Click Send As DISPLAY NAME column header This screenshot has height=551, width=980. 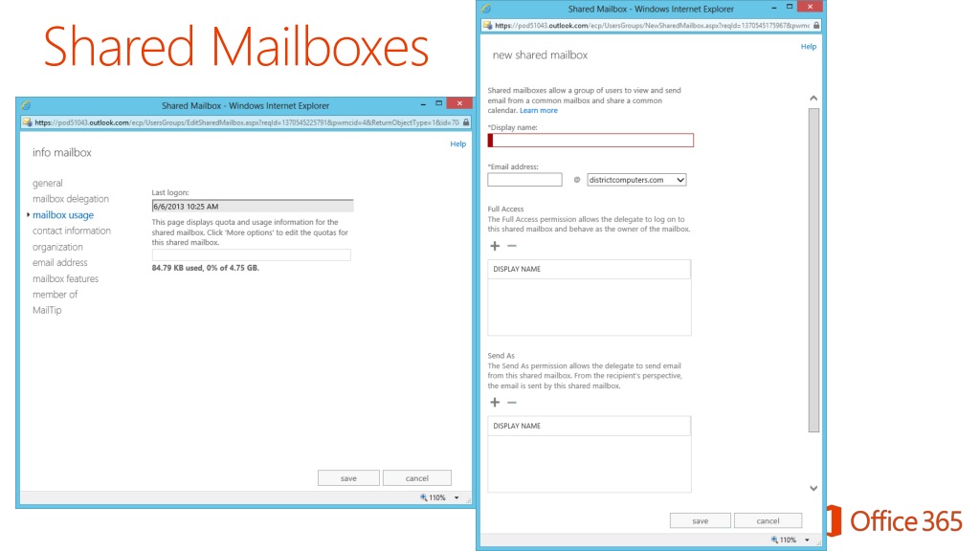[x=590, y=426]
